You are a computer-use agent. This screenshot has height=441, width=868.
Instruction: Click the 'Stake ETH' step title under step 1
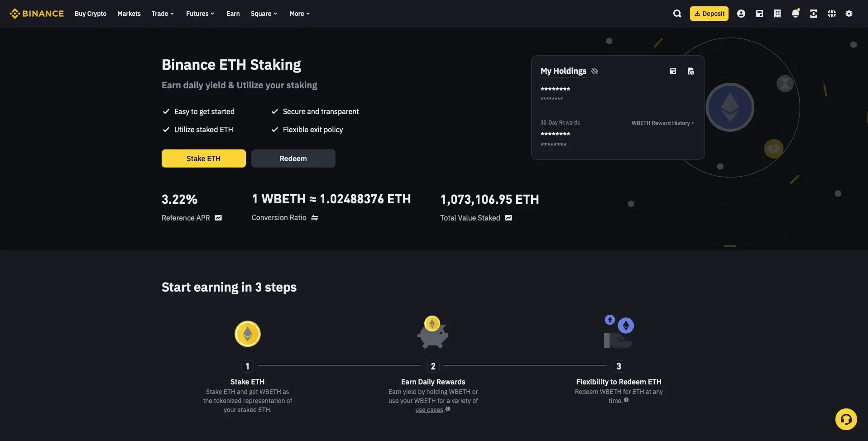coord(247,382)
